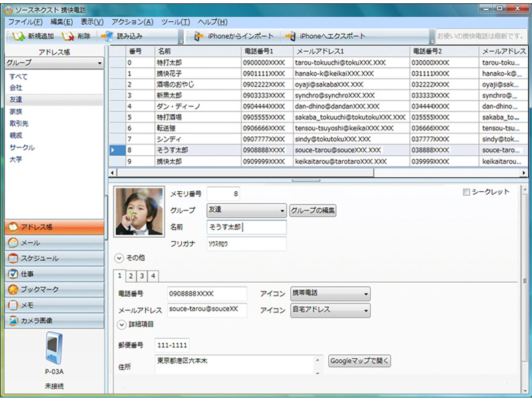
Task: Click the iPhoneからインポート icon
Action: 198,36
